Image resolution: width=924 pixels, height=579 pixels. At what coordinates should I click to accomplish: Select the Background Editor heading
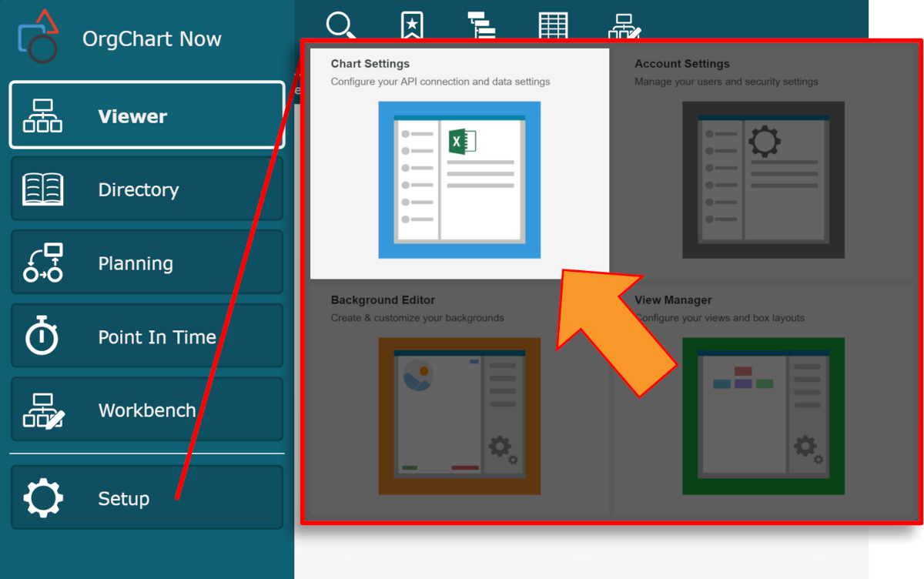(x=383, y=300)
